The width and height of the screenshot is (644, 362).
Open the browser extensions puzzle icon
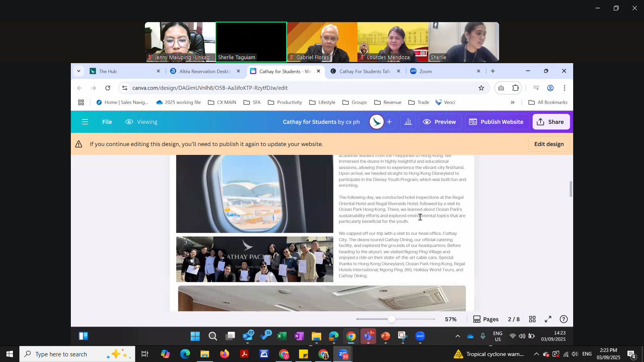coord(516,88)
